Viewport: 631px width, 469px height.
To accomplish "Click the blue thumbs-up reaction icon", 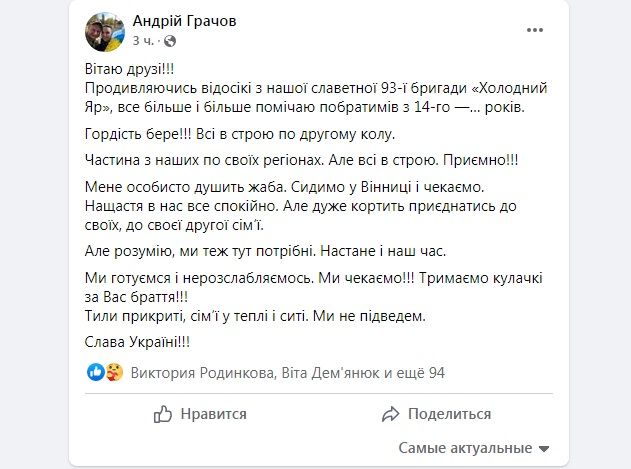I will [x=96, y=372].
